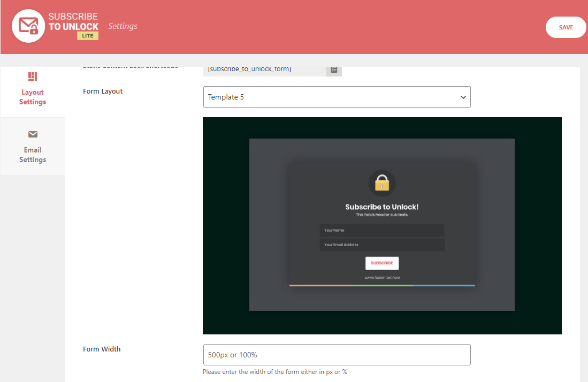The height and width of the screenshot is (382, 588).
Task: Click the SUBSCRIBE button in the preview
Action: 381,263
